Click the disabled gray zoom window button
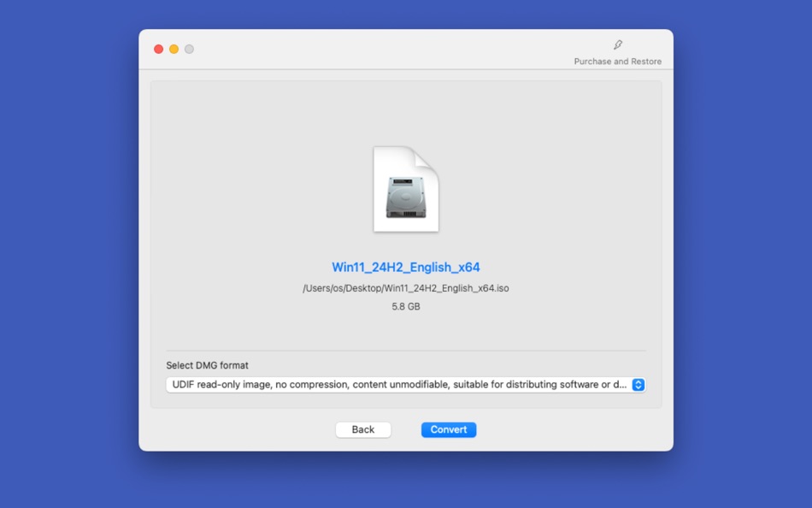812x508 pixels. 189,49
